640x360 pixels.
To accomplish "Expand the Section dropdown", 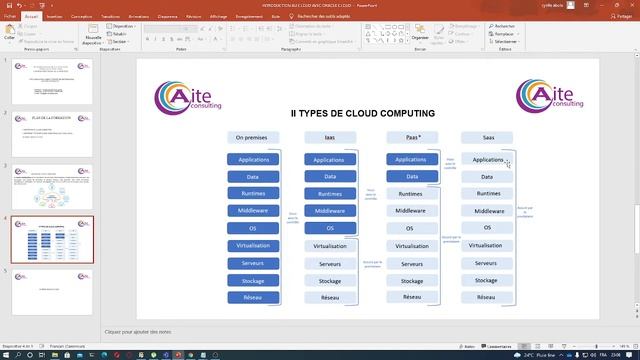I will 118,42.
